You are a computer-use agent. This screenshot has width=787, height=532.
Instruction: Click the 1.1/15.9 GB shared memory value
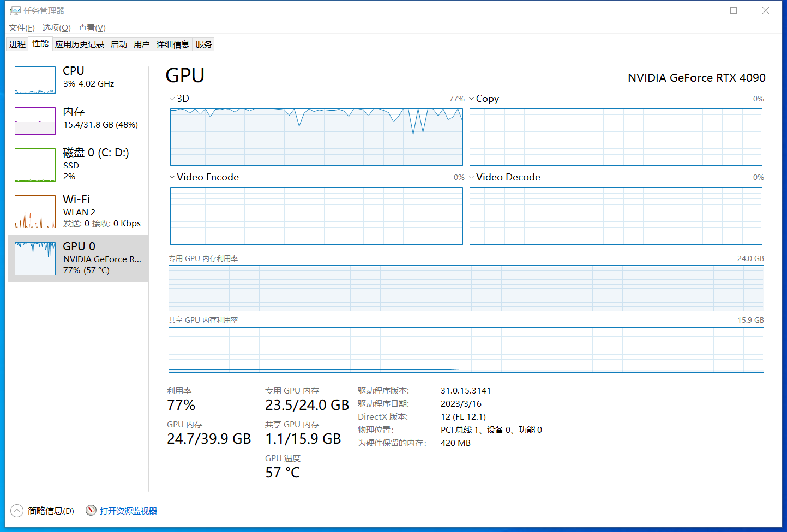[x=303, y=439]
